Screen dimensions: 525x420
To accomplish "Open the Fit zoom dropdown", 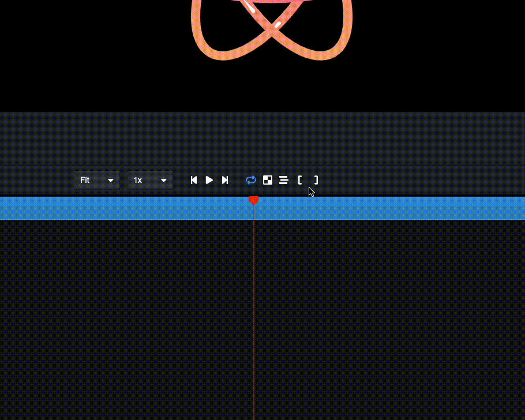I will tap(96, 180).
